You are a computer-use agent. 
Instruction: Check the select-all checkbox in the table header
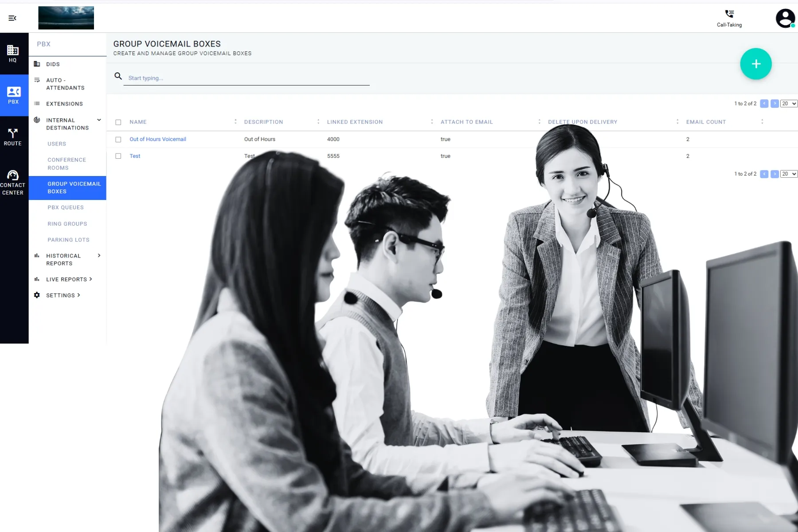click(118, 121)
